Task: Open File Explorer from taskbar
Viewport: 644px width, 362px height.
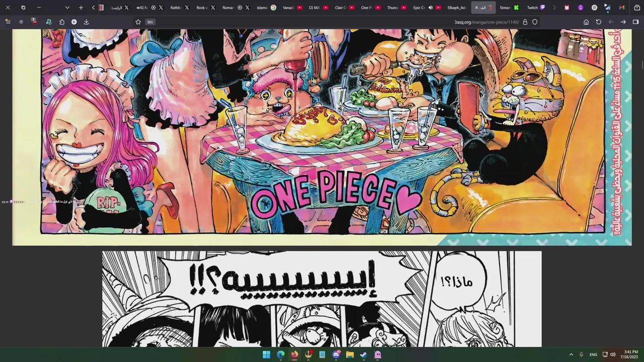Action: [x=350, y=354]
